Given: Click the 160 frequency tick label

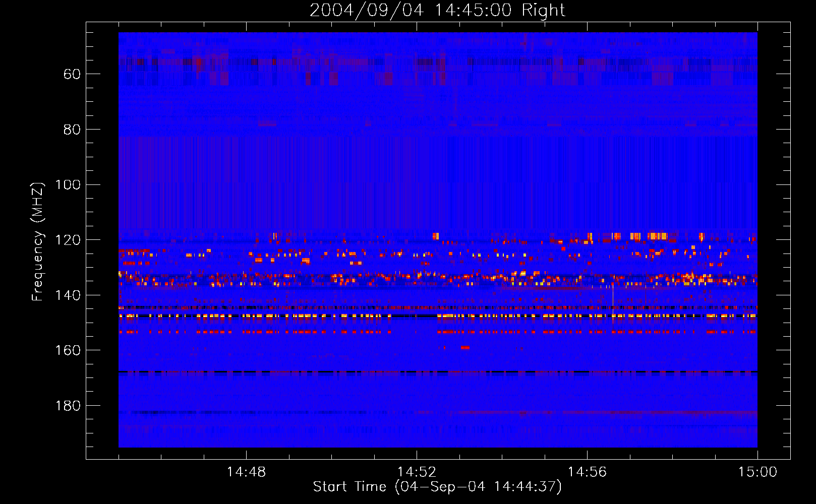Looking at the screenshot, I should [x=68, y=350].
